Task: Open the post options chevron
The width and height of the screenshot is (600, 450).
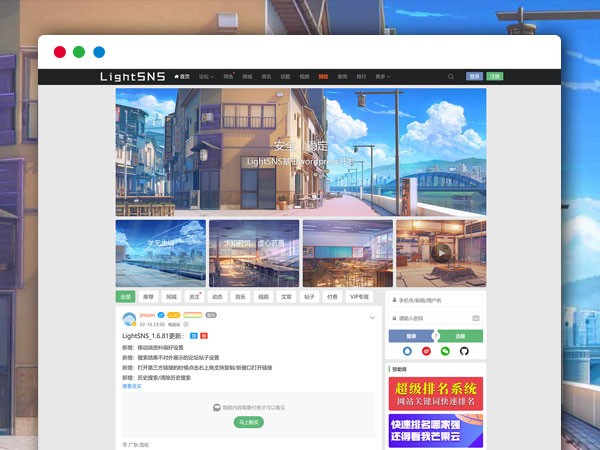Action: click(372, 318)
